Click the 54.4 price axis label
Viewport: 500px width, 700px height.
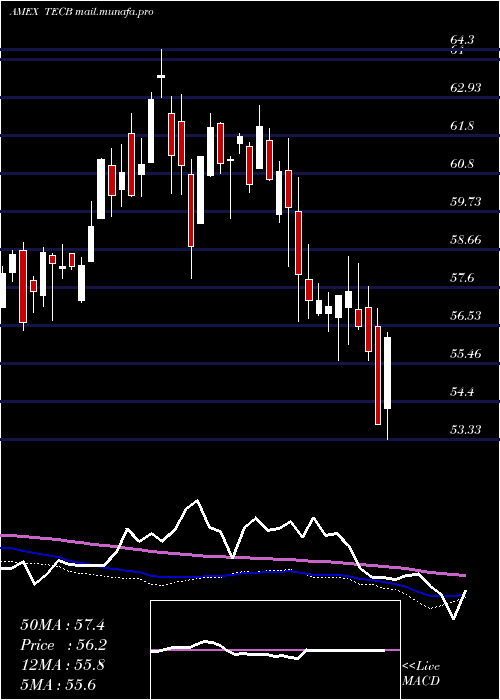click(462, 392)
